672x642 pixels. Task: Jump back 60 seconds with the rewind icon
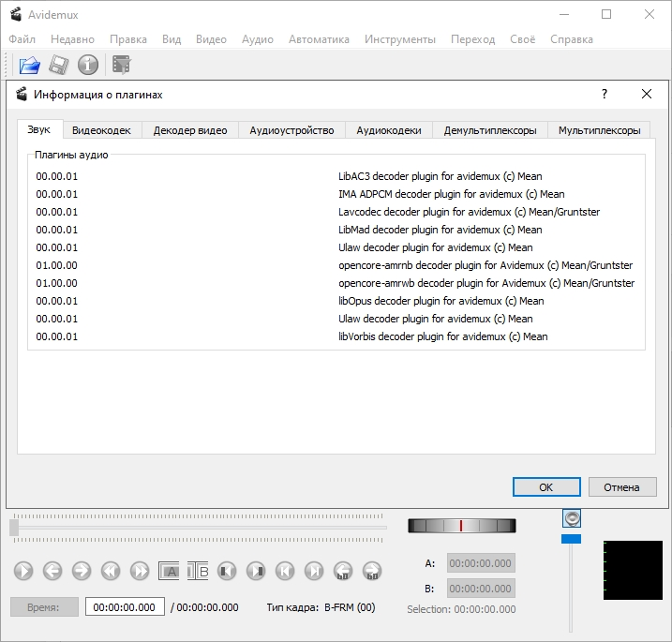[x=343, y=570]
